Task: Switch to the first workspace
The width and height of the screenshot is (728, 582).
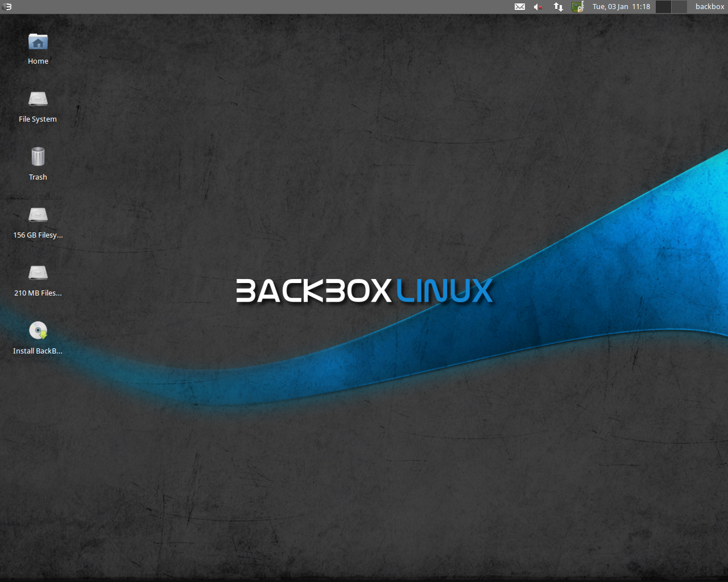Action: pyautogui.click(x=664, y=7)
